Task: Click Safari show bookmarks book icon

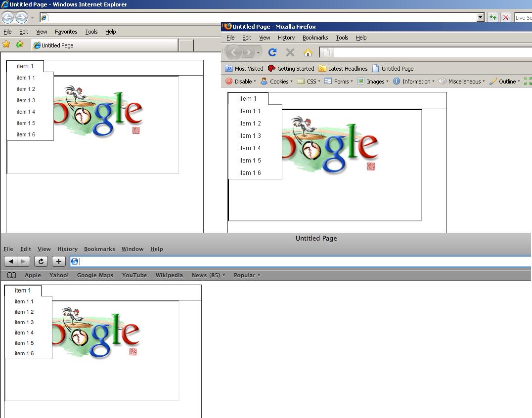Action: click(11, 275)
